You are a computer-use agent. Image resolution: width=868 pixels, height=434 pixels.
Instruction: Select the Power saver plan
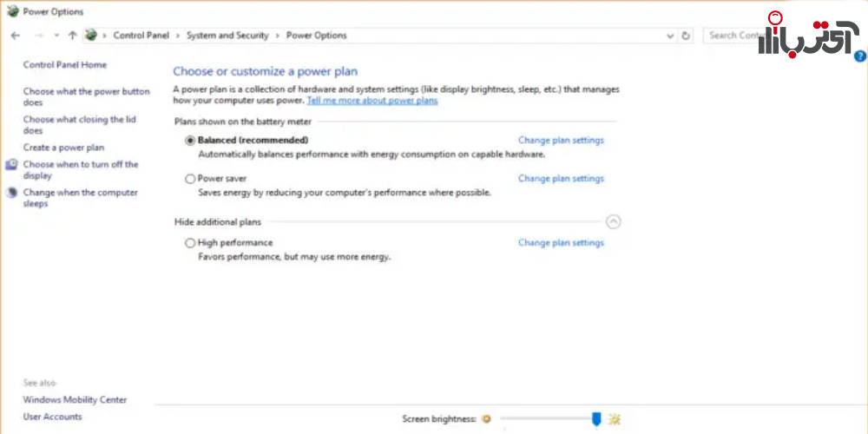190,179
